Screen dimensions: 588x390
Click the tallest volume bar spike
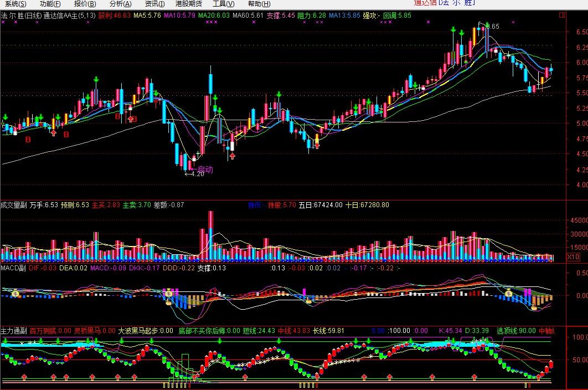tap(210, 236)
